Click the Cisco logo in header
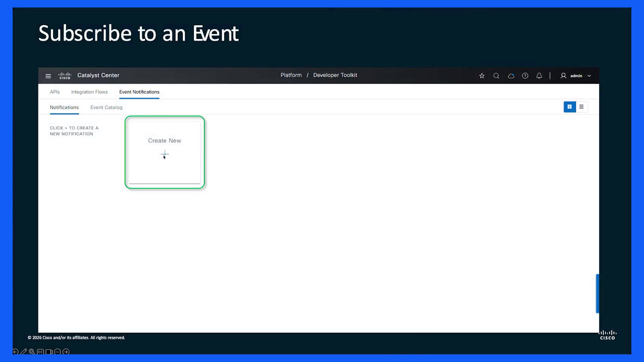The image size is (644, 362). point(65,76)
